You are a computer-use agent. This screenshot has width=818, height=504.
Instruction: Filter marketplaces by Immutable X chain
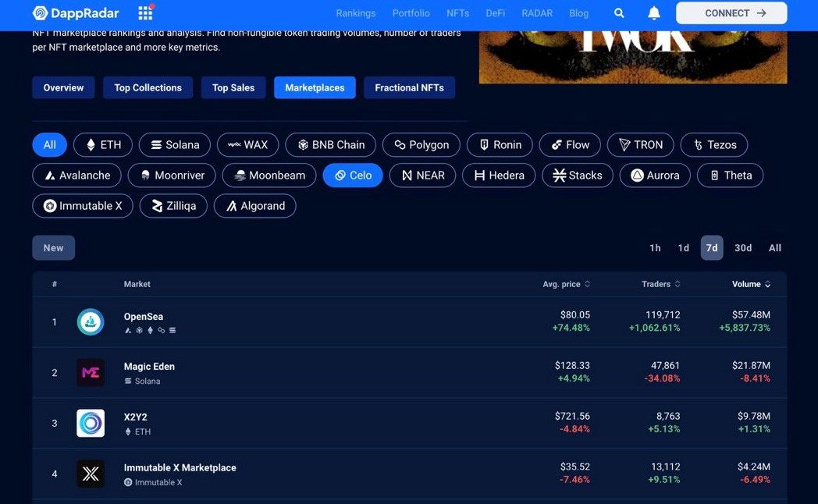click(x=83, y=206)
